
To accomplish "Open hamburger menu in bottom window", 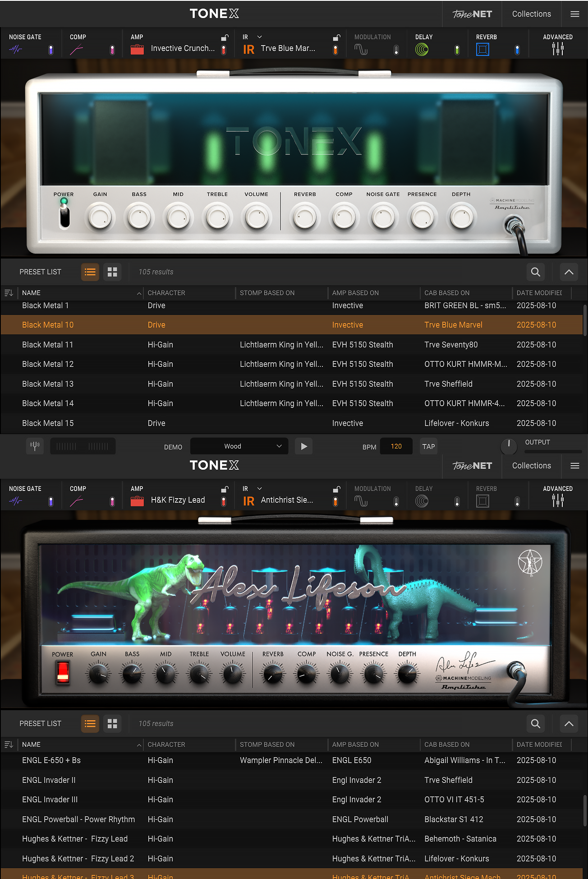I will tap(575, 466).
